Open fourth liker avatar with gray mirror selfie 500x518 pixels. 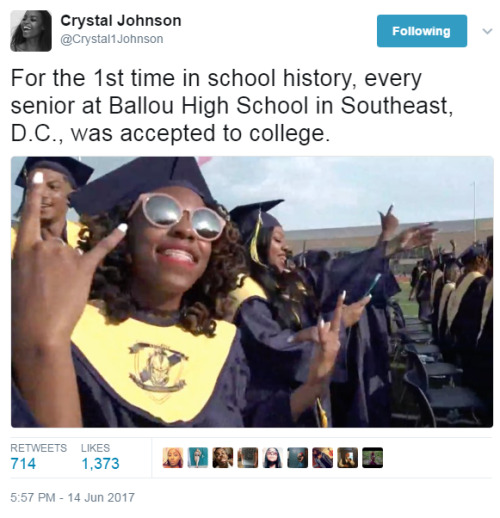tap(248, 458)
